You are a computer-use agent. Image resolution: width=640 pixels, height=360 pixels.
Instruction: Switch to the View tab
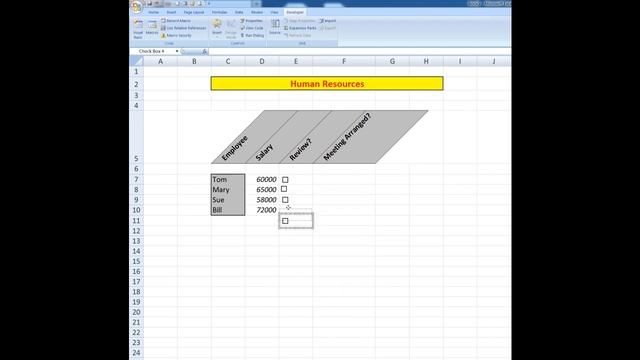click(x=274, y=12)
